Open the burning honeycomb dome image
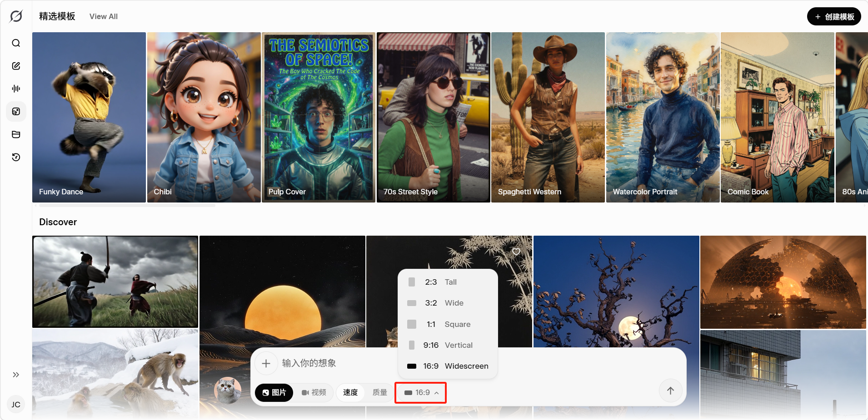 tap(783, 282)
